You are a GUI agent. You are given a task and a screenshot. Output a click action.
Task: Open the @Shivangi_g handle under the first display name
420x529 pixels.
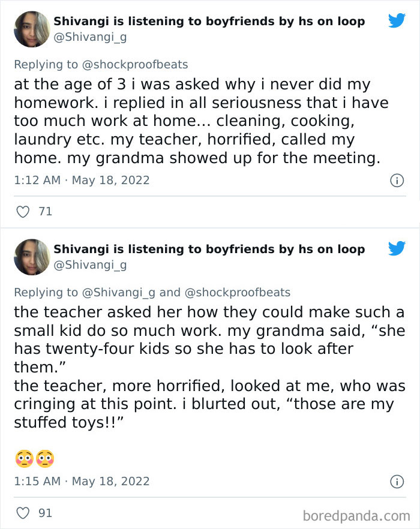click(x=90, y=37)
